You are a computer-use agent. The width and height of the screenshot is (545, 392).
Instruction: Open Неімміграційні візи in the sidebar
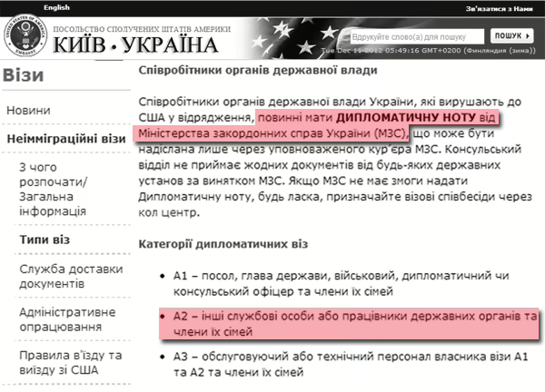[65, 140]
